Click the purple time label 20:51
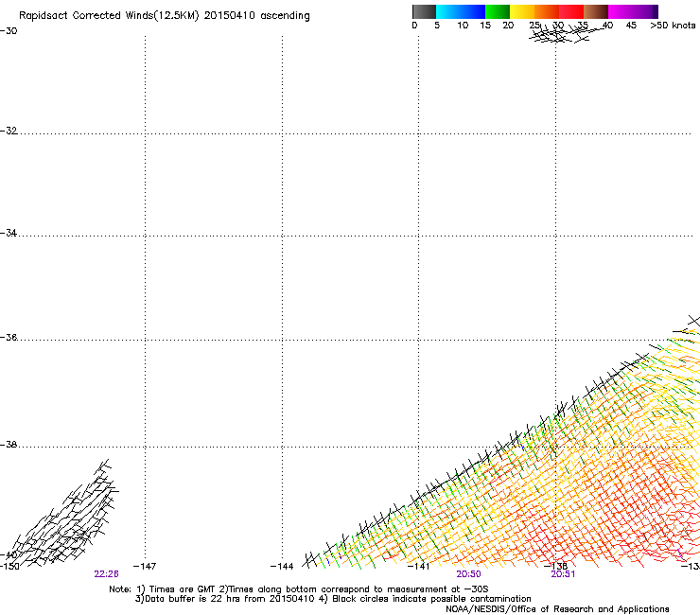 pyautogui.click(x=563, y=574)
